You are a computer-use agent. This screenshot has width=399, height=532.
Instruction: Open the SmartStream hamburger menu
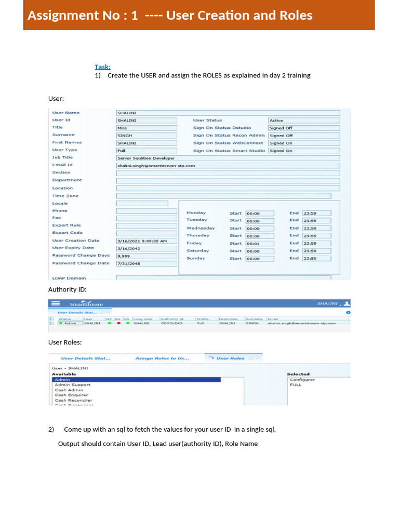tap(56, 303)
